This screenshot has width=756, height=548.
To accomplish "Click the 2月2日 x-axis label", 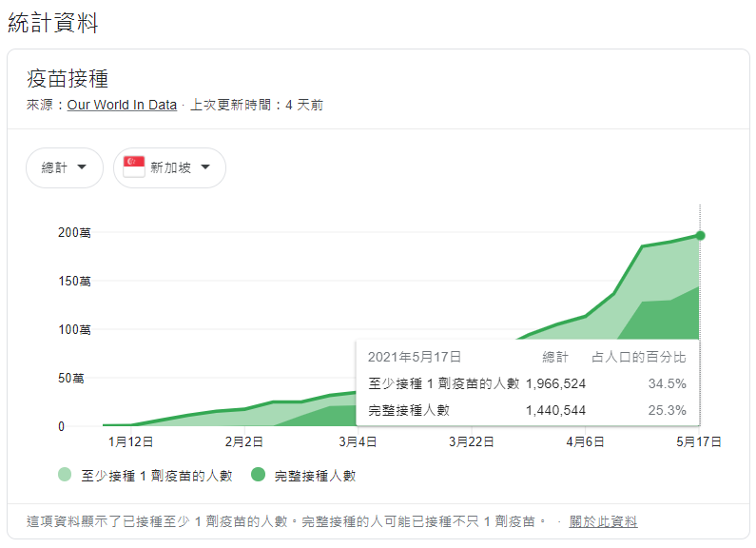I will pos(244,441).
